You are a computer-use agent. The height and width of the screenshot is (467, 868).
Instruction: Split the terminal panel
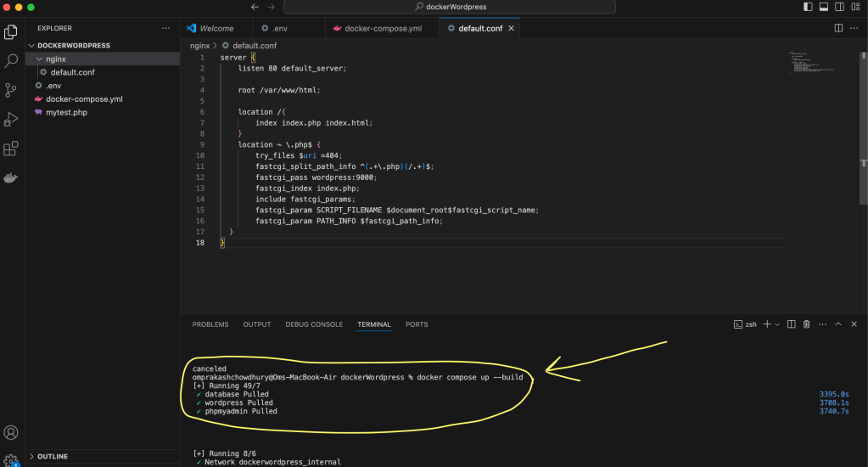(791, 324)
